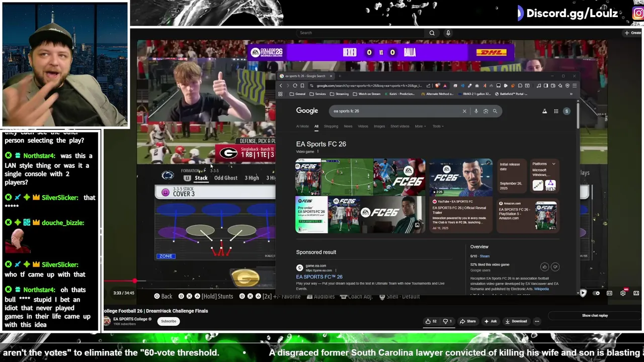Open the General bookmarks folder
The height and width of the screenshot is (362, 644).
point(297,94)
